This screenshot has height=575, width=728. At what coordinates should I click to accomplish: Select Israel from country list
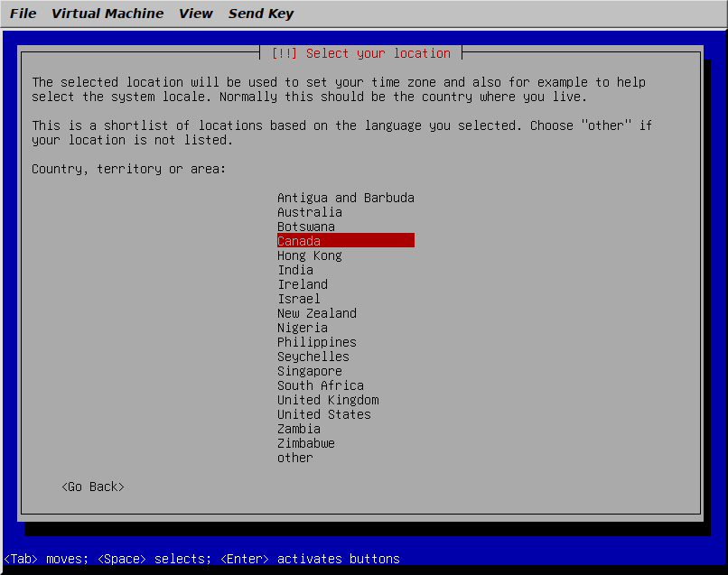[298, 299]
